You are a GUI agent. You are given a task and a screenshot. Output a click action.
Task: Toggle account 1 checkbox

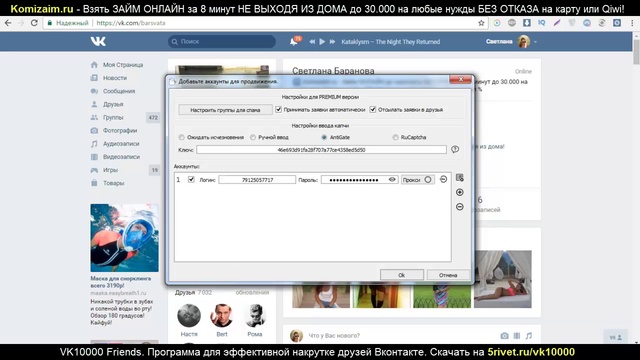pos(191,180)
